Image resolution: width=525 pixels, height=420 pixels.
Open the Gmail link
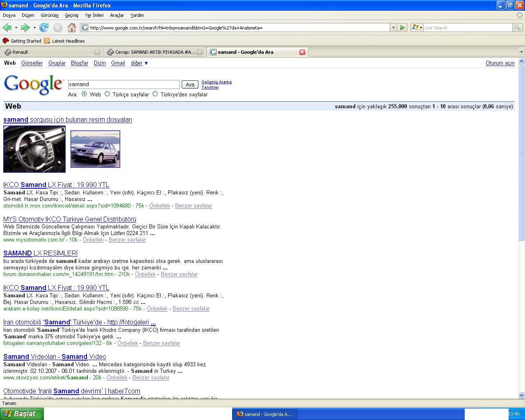[118, 63]
